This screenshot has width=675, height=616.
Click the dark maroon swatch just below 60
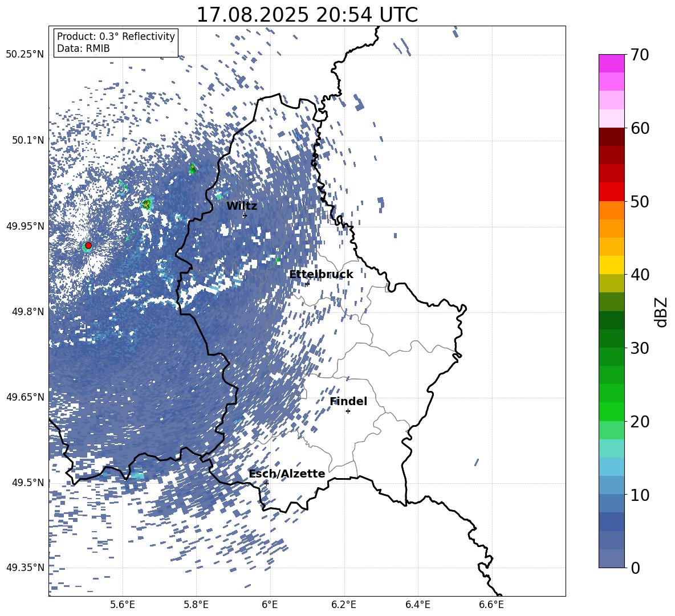612,137
